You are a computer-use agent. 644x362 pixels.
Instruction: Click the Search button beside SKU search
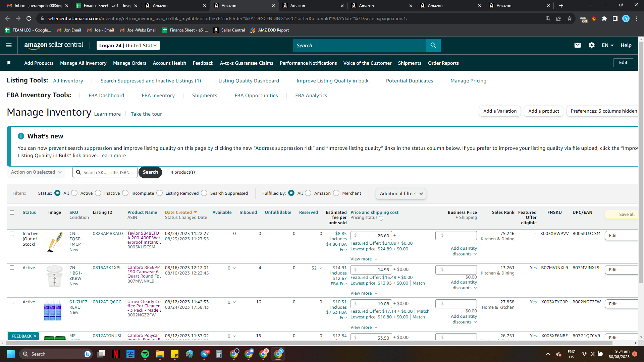[150, 172]
